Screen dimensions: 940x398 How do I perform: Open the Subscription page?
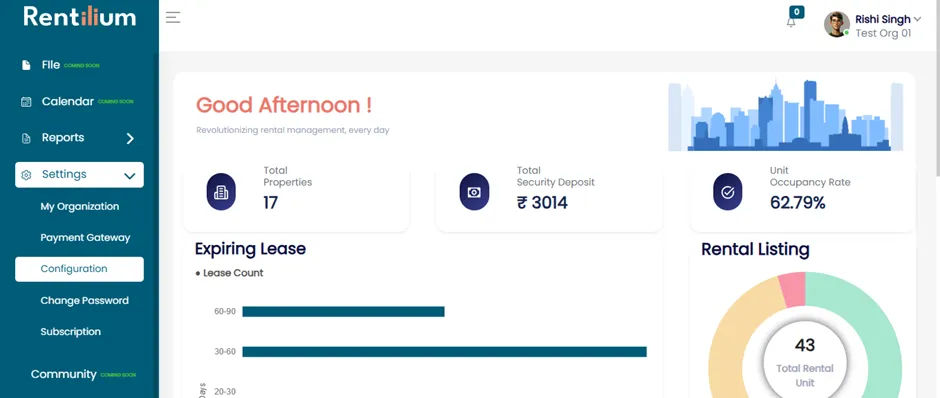tap(71, 332)
